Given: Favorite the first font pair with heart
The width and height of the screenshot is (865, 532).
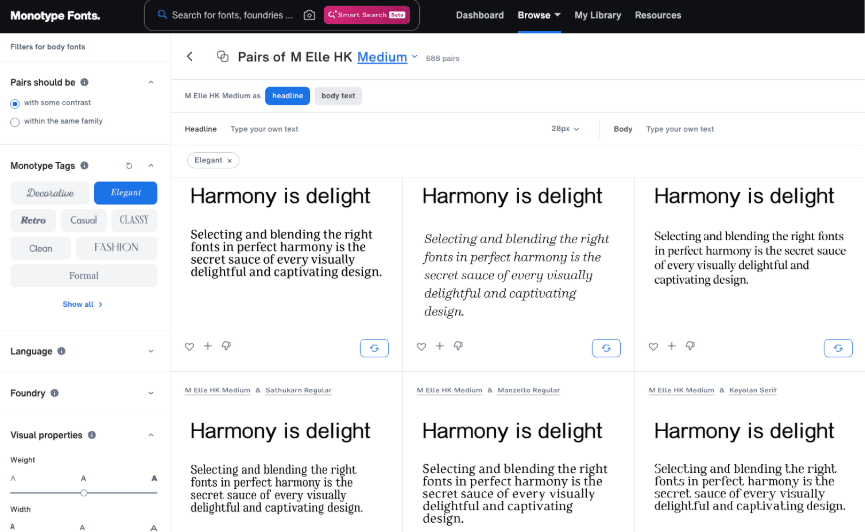Looking at the screenshot, I should [190, 346].
